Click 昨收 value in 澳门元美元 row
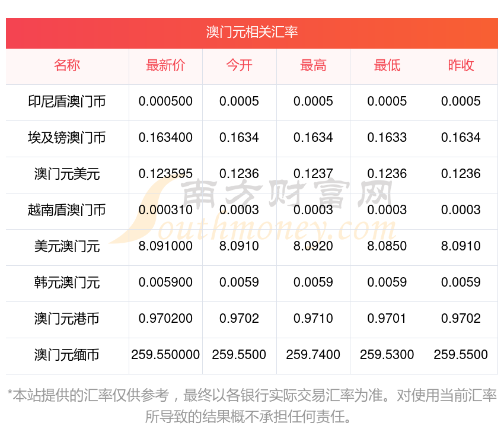 (x=461, y=174)
